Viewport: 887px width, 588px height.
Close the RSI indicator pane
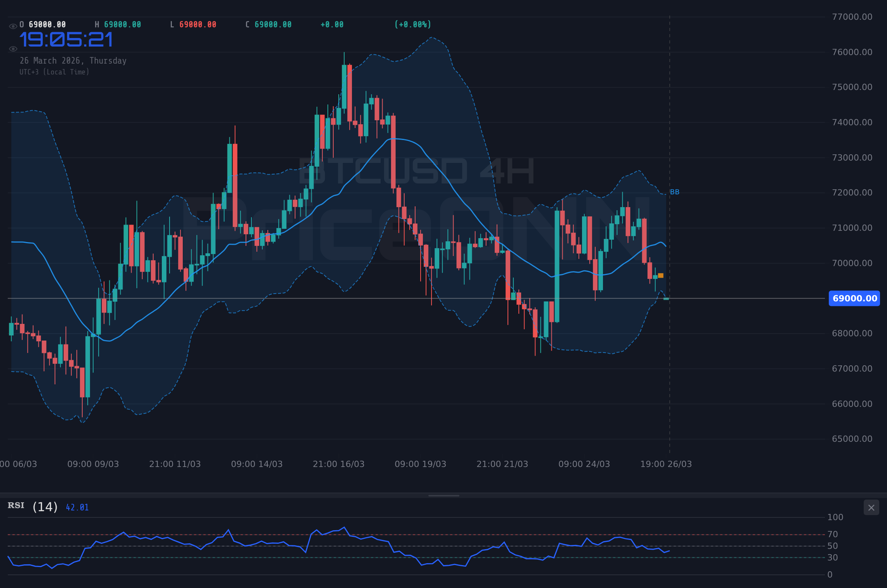pos(871,507)
